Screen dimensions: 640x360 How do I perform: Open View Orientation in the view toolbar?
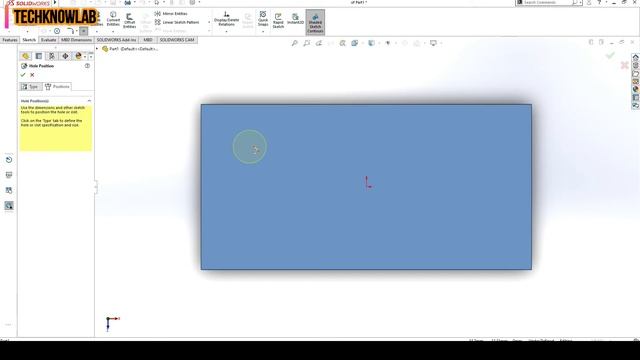click(x=355, y=43)
